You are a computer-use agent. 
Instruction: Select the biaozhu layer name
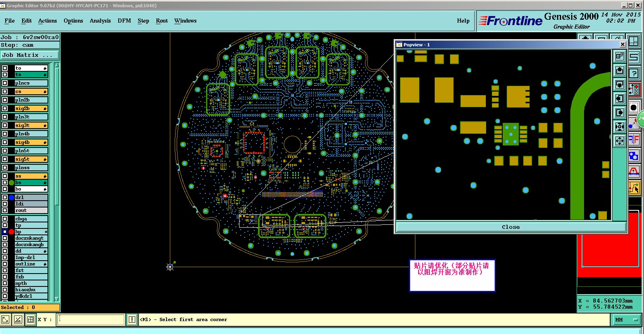click(x=31, y=290)
